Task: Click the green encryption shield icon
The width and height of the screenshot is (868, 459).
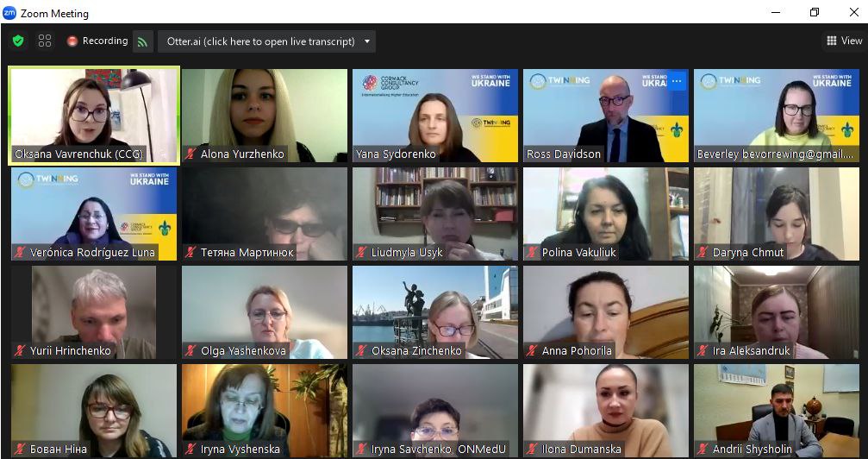Action: [x=18, y=41]
